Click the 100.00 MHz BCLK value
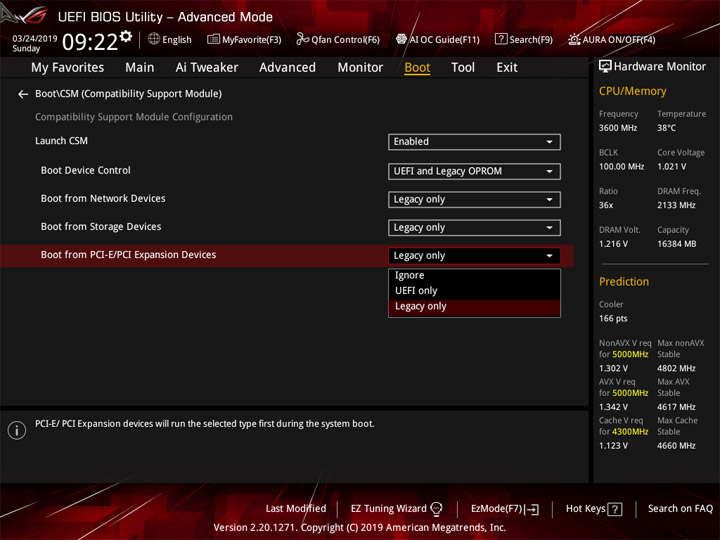Viewport: 720px width, 540px height. (621, 167)
